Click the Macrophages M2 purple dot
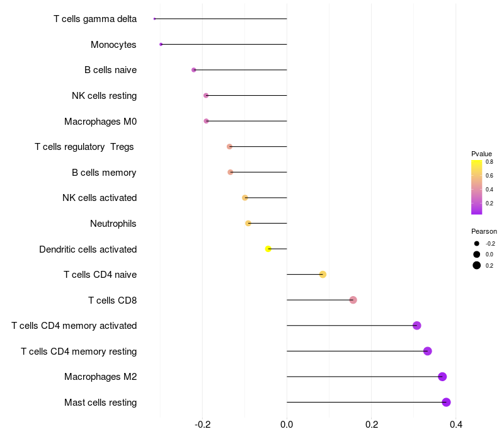Image resolution: width=504 pixels, height=441 pixels. pos(442,377)
